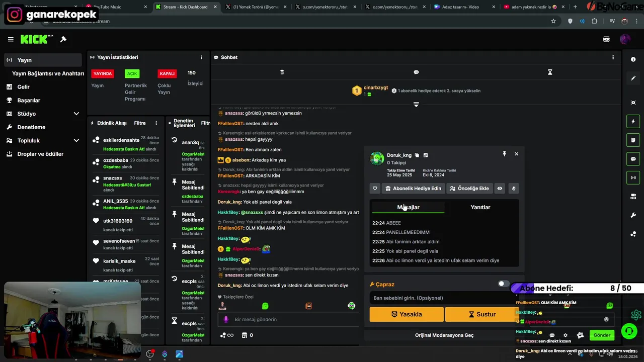Open Denetleme in sidebar
The width and height of the screenshot is (644, 362).
pos(43,127)
